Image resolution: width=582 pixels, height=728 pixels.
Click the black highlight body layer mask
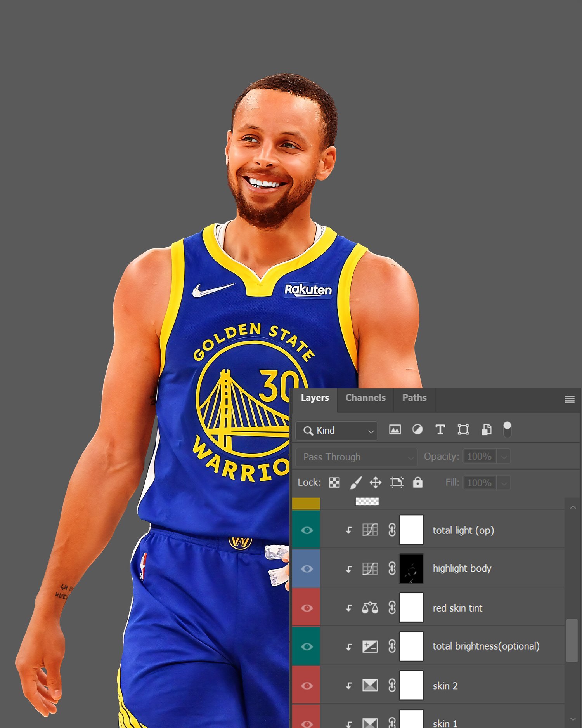(x=411, y=569)
